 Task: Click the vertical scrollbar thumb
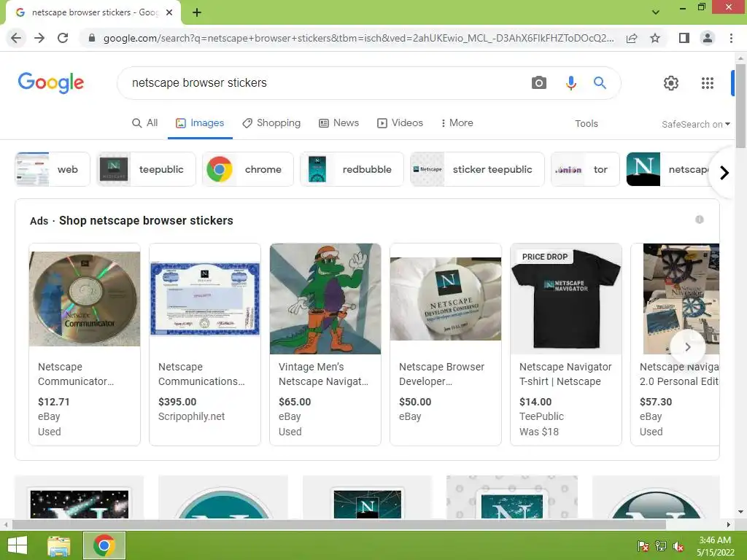pyautogui.click(x=740, y=106)
